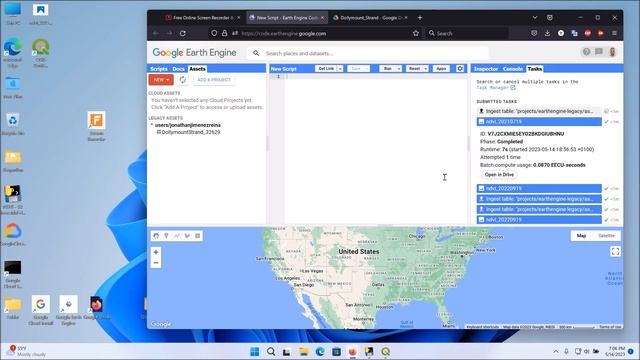Click the Get Link button
Viewport: 640px width, 360px height.
pos(326,69)
